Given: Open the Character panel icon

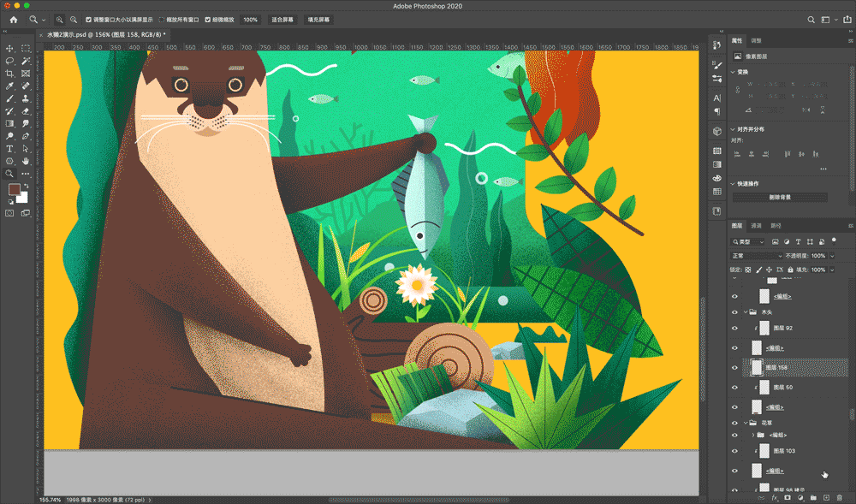Looking at the screenshot, I should (716, 98).
